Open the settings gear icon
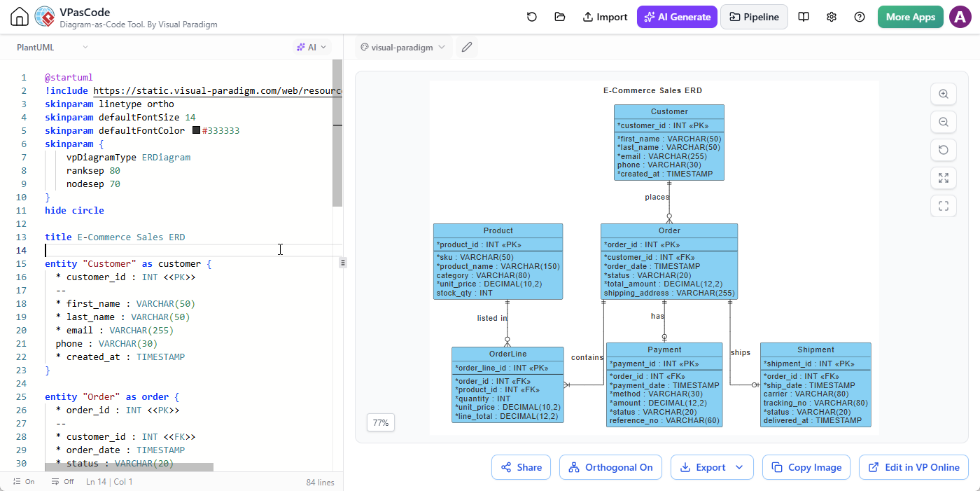This screenshot has height=491, width=980. tap(832, 17)
